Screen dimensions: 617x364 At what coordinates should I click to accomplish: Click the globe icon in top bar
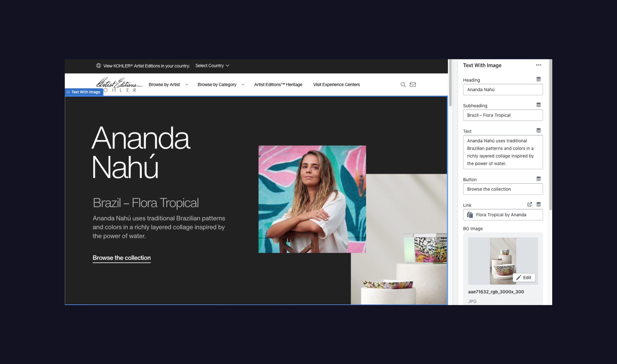[x=98, y=66]
